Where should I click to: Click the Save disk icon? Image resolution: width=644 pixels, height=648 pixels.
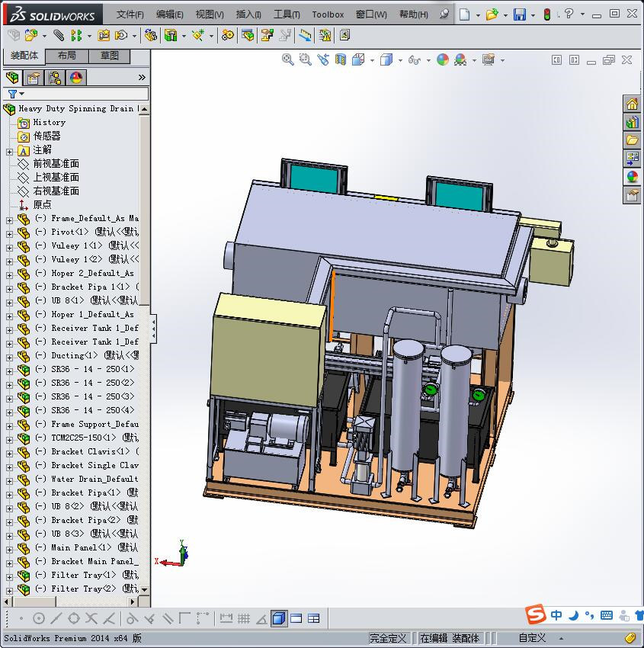[x=519, y=14]
